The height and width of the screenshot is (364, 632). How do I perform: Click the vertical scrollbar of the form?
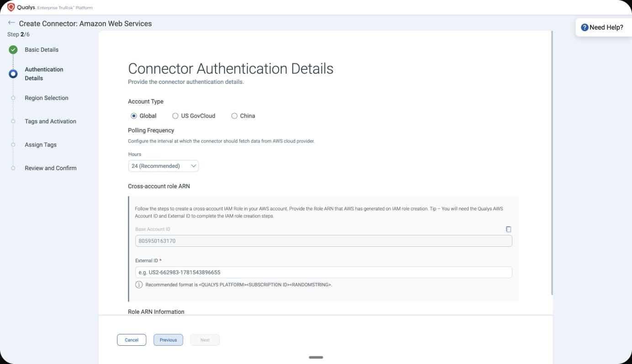click(x=552, y=162)
